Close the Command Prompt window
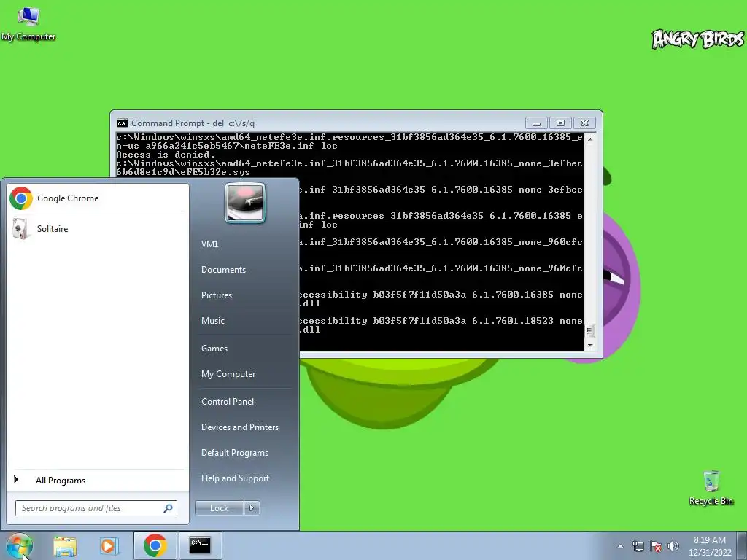This screenshot has width=747, height=560. click(x=584, y=122)
